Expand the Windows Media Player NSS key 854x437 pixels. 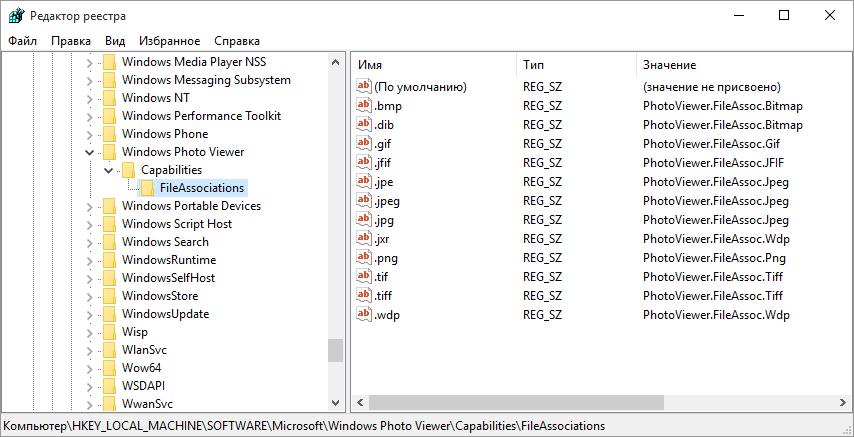coord(90,62)
